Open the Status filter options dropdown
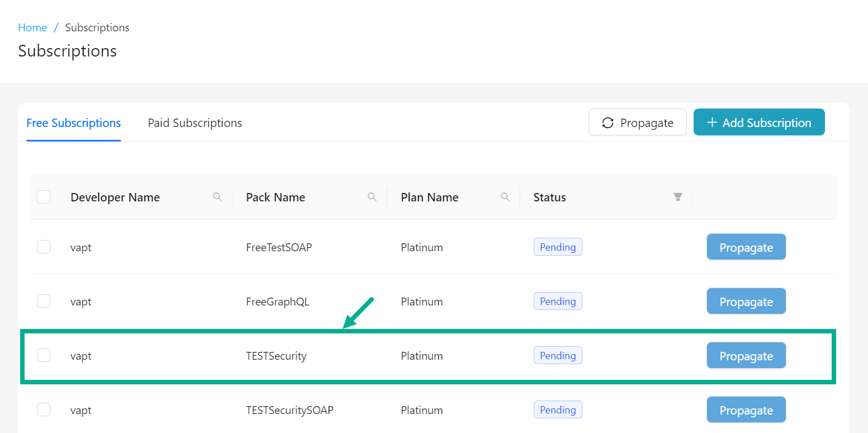This screenshot has width=868, height=433. coord(678,197)
